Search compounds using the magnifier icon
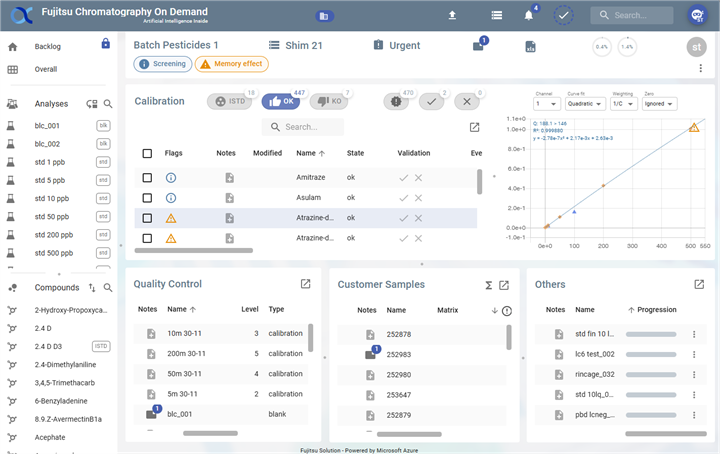This screenshot has width=720, height=454. (108, 288)
